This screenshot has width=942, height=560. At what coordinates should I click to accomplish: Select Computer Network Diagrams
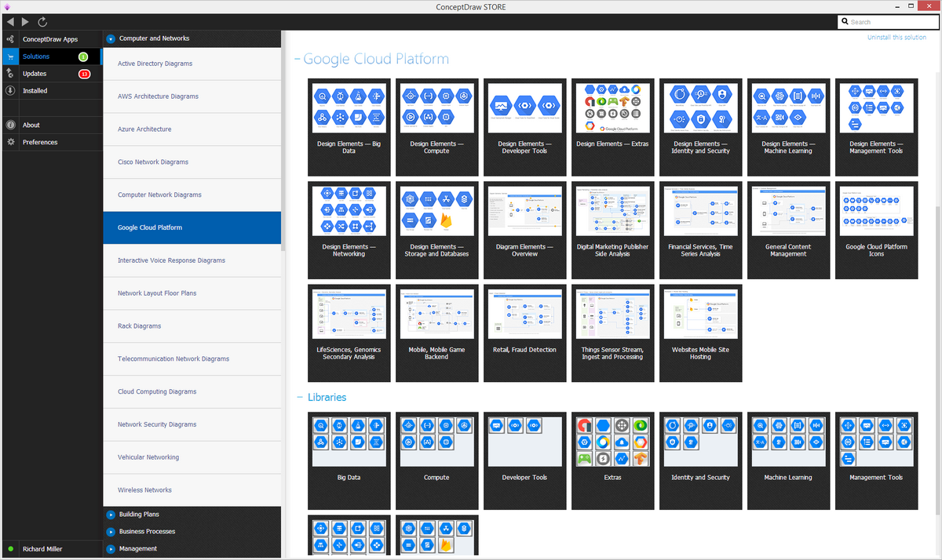[192, 195]
